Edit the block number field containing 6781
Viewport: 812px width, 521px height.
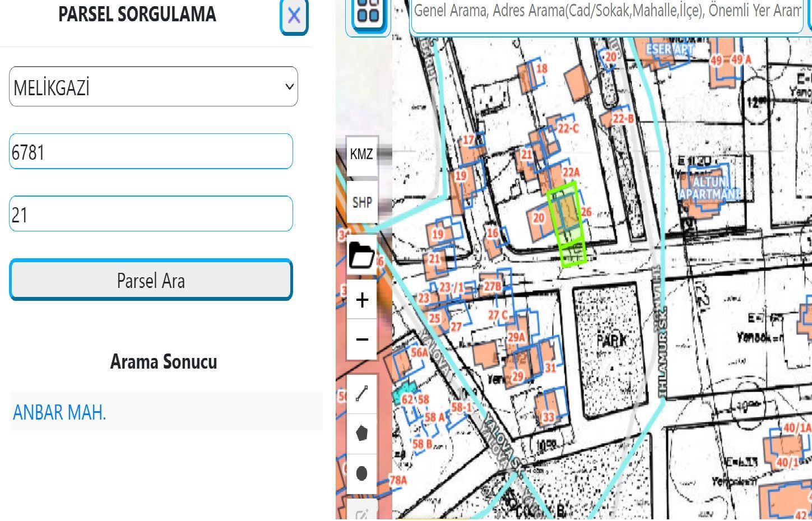[x=151, y=151]
